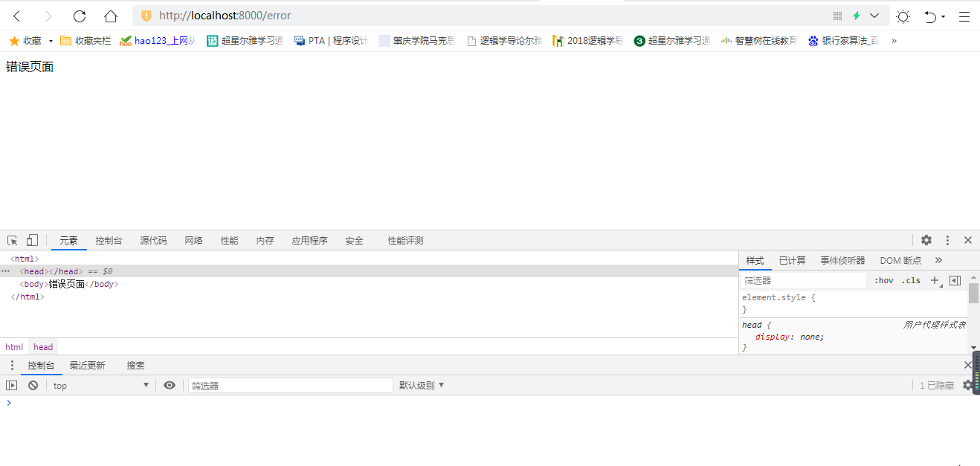Add a new style rule with plus icon
Screen dimensions: 980x466
[935, 280]
